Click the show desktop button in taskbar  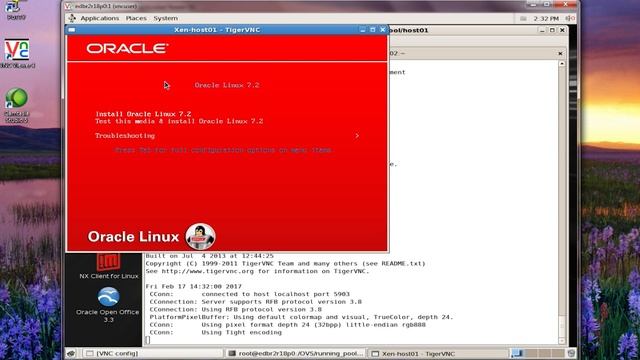point(71,353)
